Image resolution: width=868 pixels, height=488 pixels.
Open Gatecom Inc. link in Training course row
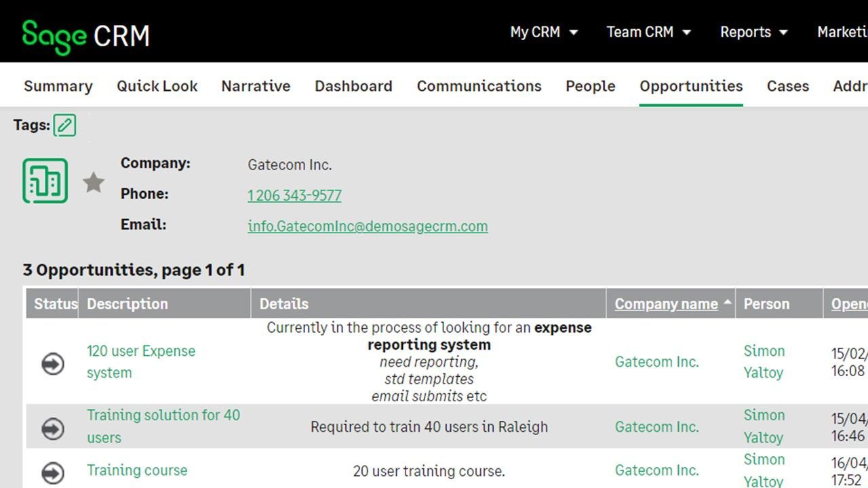(656, 470)
